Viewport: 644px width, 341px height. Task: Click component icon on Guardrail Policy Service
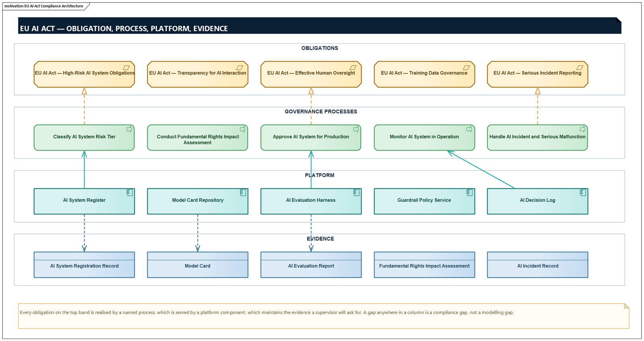click(469, 193)
